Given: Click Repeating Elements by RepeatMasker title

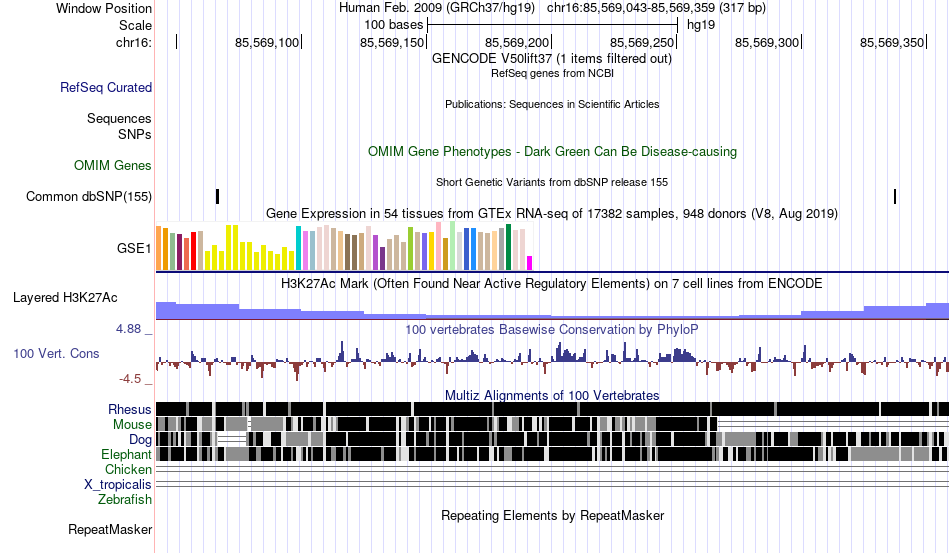Looking at the screenshot, I should [552, 515].
